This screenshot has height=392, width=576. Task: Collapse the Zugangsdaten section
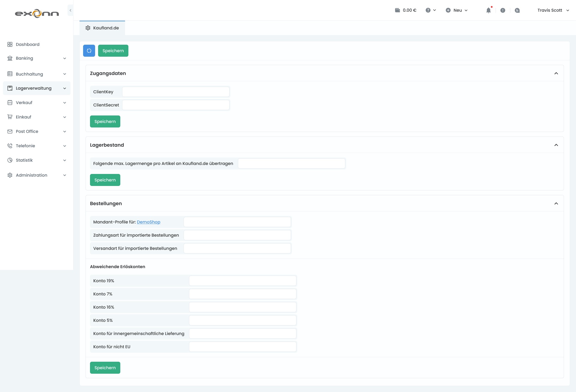556,73
